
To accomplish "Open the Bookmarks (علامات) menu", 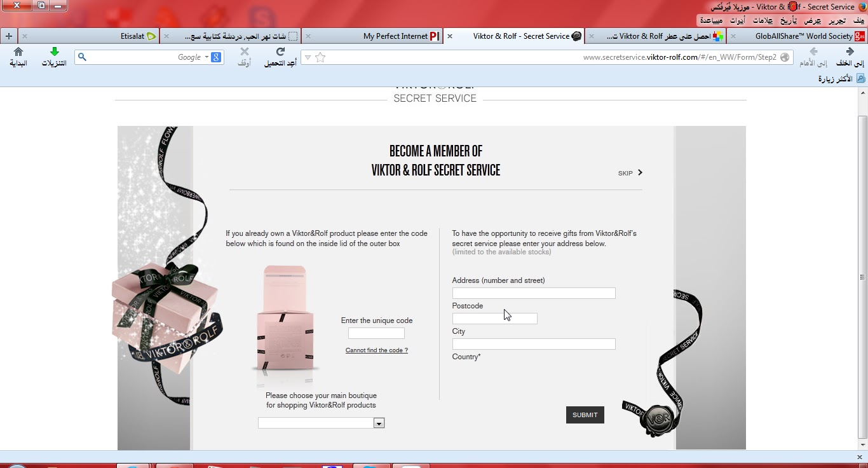I will click(x=763, y=21).
